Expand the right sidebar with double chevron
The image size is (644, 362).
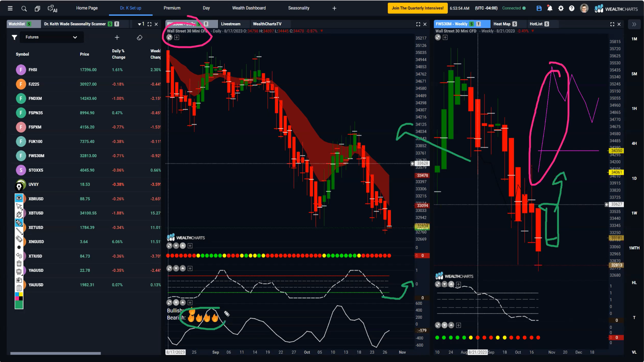click(634, 24)
